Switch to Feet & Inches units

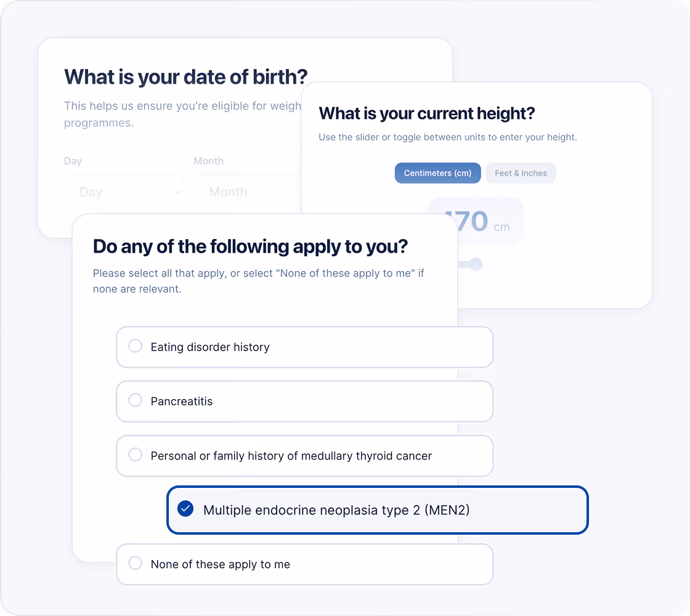[x=521, y=173]
